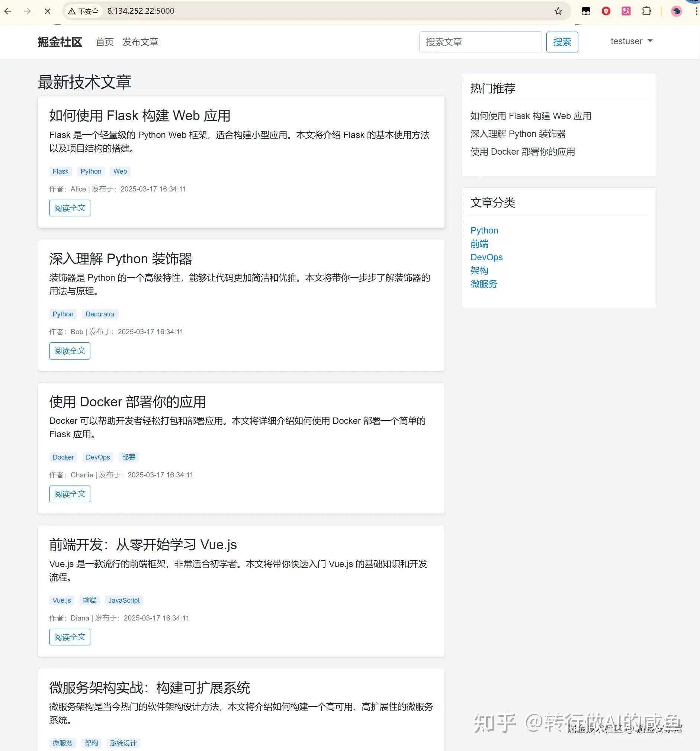This screenshot has width=700, height=751.
Task: Click the 系统设计 tag badge
Action: (x=123, y=743)
